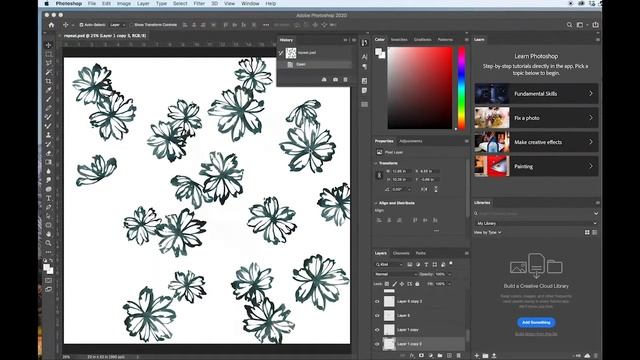640x360 pixels.
Task: Pick a shade in the red color field
Action: pyautogui.click(x=420, y=88)
